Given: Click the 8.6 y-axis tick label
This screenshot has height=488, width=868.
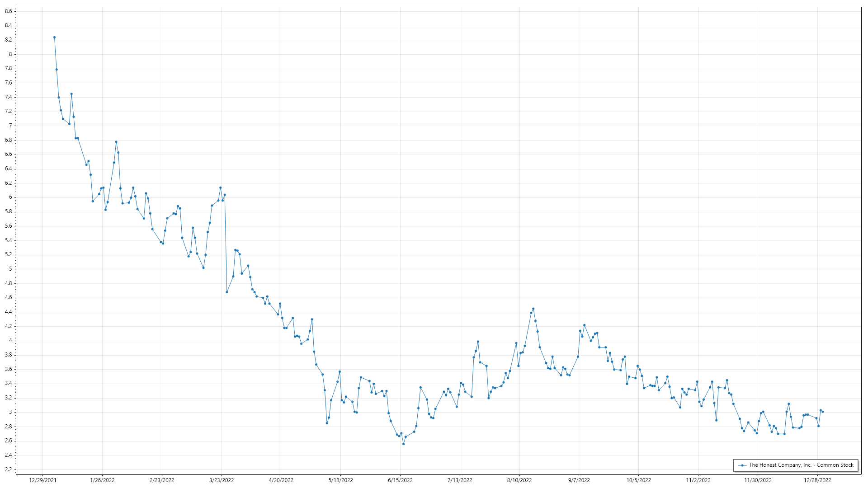Looking at the screenshot, I should click(x=9, y=11).
